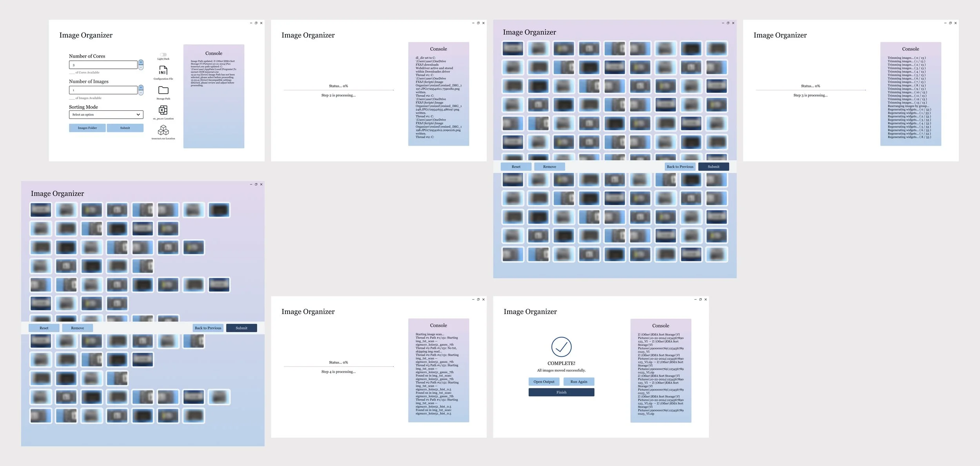Click Submit beside Images Folder button
This screenshot has height=466, width=980.
coord(125,128)
